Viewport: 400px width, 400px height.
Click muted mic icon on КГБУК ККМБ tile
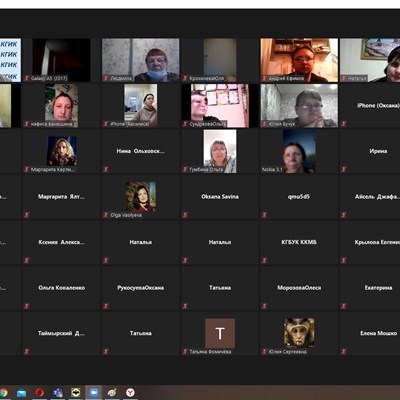[x=264, y=260]
